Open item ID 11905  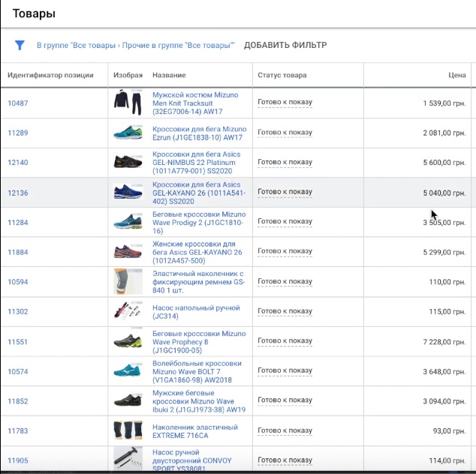17,460
